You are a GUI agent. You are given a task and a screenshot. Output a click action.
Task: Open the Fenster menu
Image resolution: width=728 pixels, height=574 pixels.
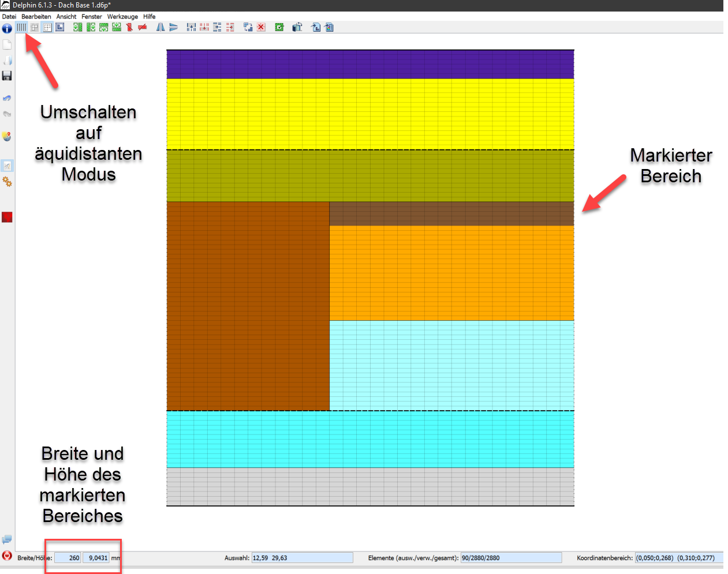[x=92, y=17]
